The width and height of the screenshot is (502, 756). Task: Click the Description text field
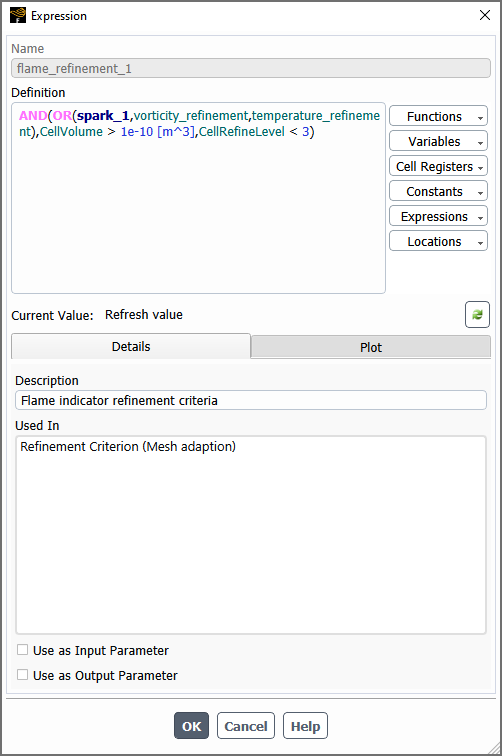pyautogui.click(x=251, y=400)
